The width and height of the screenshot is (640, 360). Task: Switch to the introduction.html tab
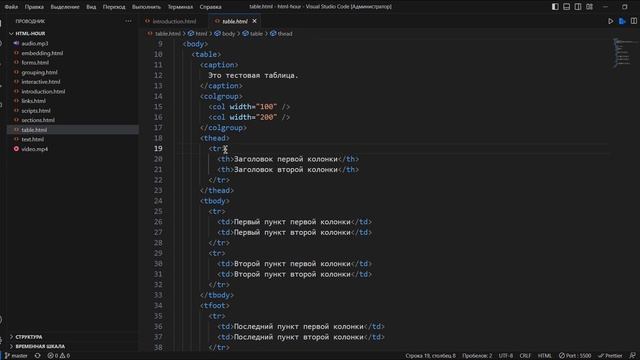[x=174, y=21]
